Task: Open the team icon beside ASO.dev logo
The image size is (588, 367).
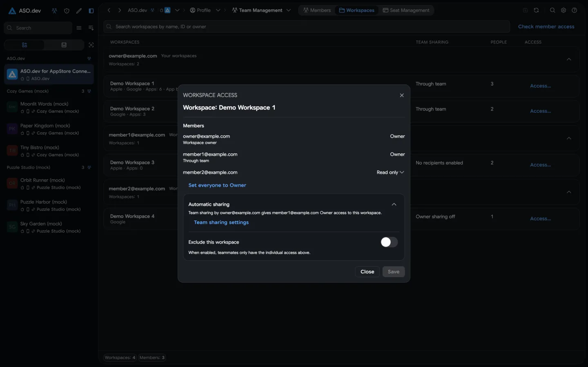Action: (54, 11)
